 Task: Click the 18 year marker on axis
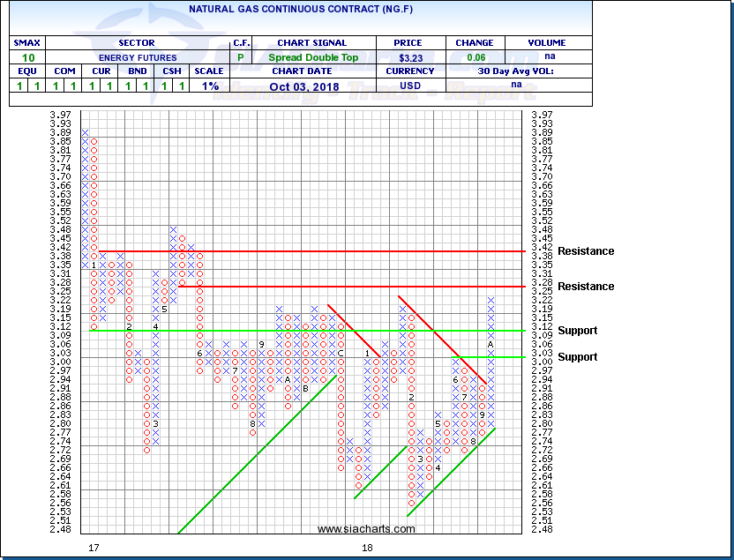click(x=366, y=549)
